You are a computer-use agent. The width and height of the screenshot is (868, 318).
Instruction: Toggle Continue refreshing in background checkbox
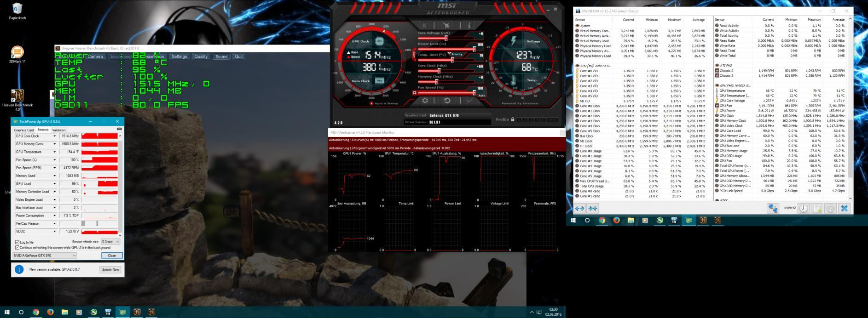click(17, 247)
